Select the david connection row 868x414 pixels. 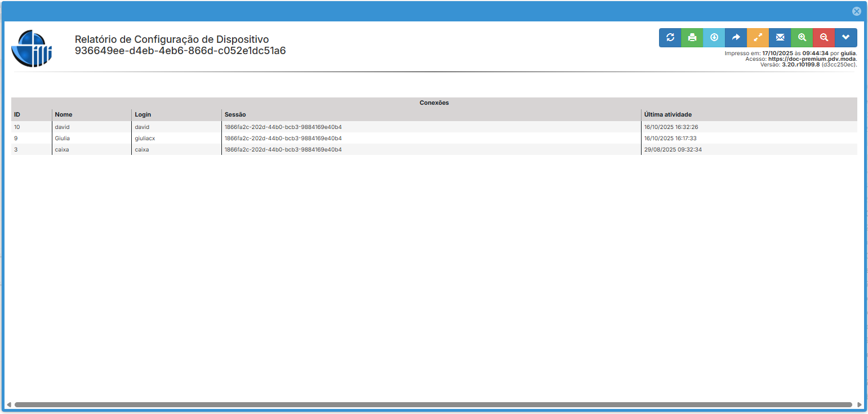point(62,127)
